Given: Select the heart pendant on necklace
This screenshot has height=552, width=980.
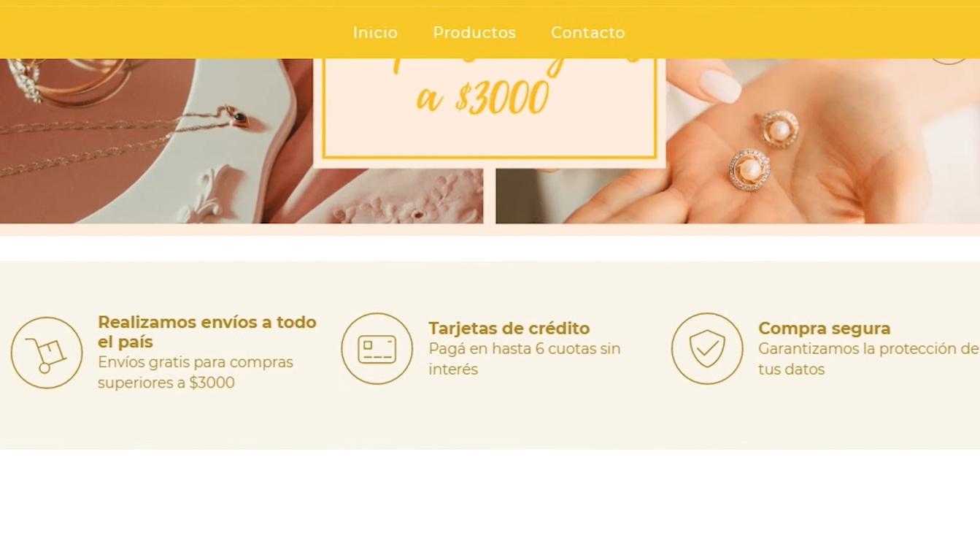Looking at the screenshot, I should (239, 116).
